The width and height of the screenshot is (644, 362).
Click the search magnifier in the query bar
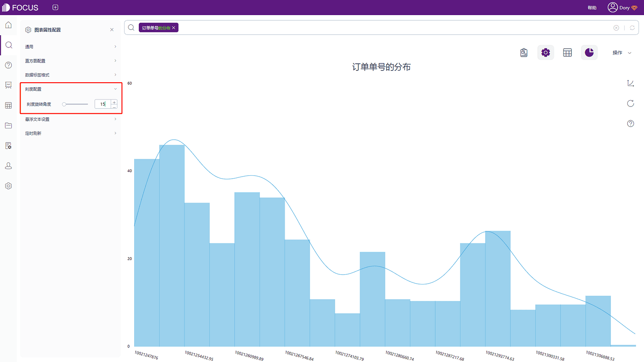[131, 28]
